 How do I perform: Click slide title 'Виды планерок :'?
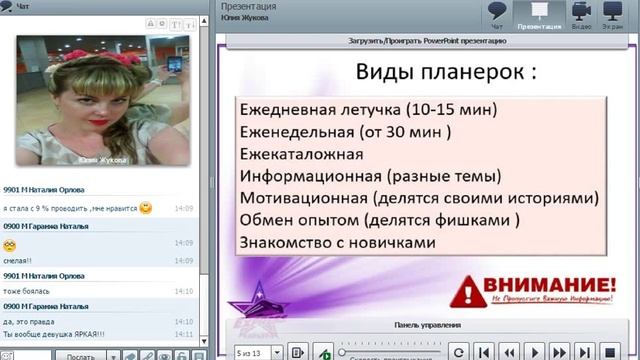click(446, 72)
